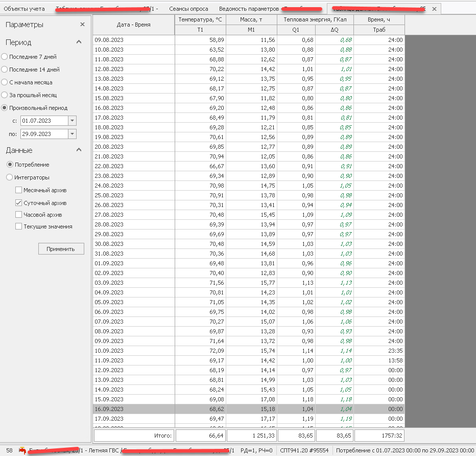Enable Месячный архив checkbox
The height and width of the screenshot is (456, 476).
pyautogui.click(x=18, y=190)
